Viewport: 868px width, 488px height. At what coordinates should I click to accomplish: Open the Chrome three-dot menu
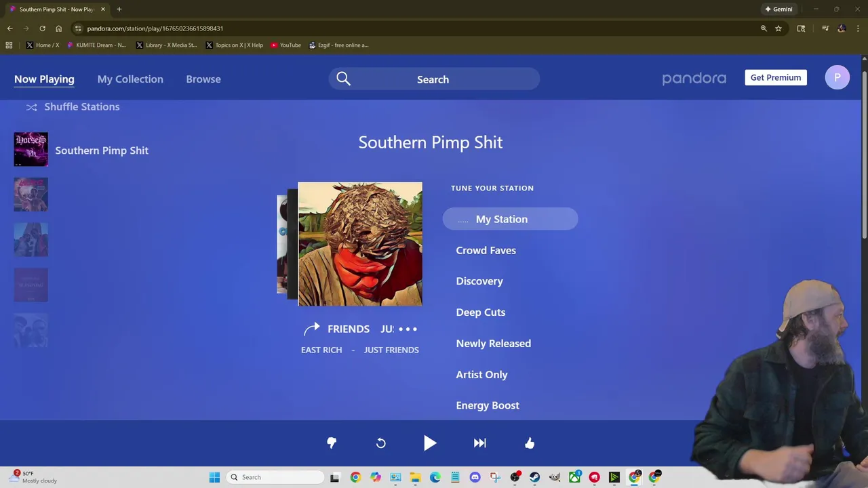tap(859, 28)
